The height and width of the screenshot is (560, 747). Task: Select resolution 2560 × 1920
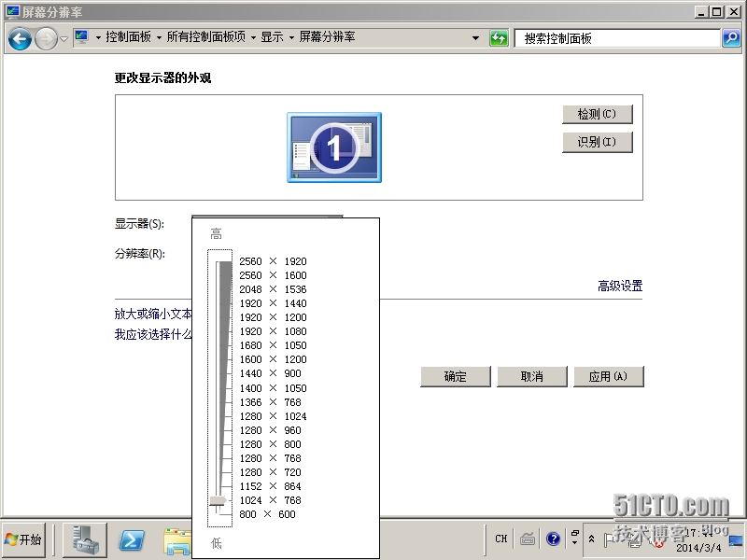(273, 261)
